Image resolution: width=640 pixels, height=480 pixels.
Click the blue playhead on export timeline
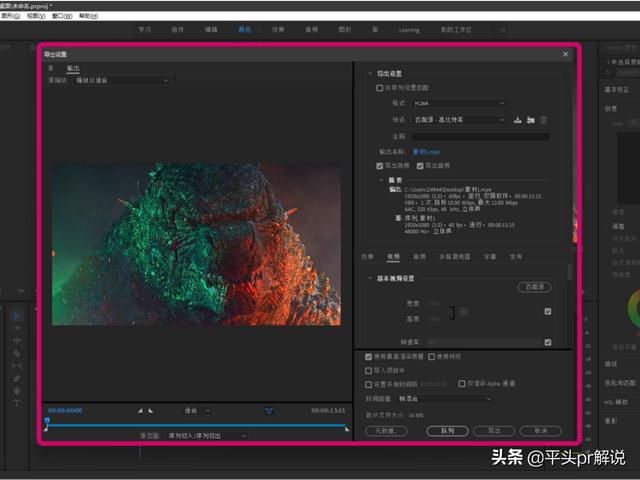(47, 420)
